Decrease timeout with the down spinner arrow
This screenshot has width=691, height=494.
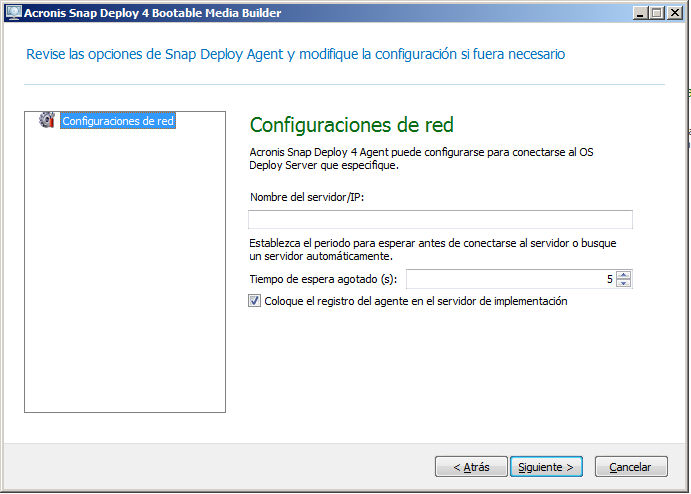pos(624,283)
